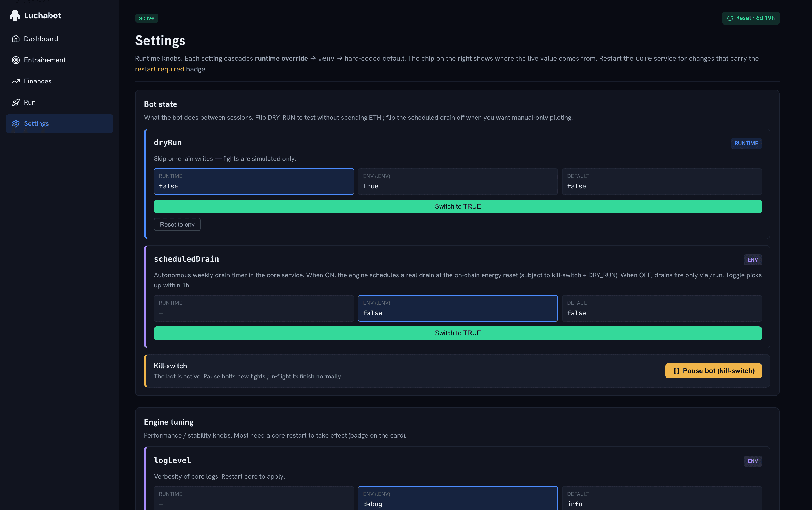Screen dimensions: 812x510
Task: Click Reset to env for dryRun
Action: point(177,224)
